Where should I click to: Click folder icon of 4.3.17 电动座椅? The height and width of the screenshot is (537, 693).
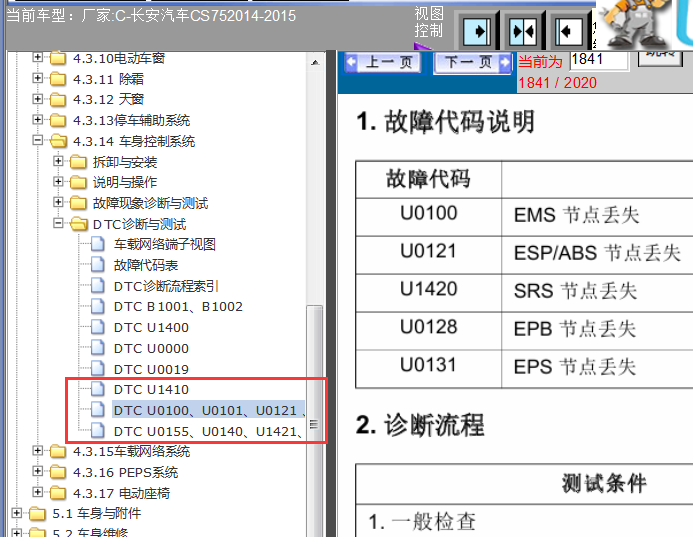58,493
